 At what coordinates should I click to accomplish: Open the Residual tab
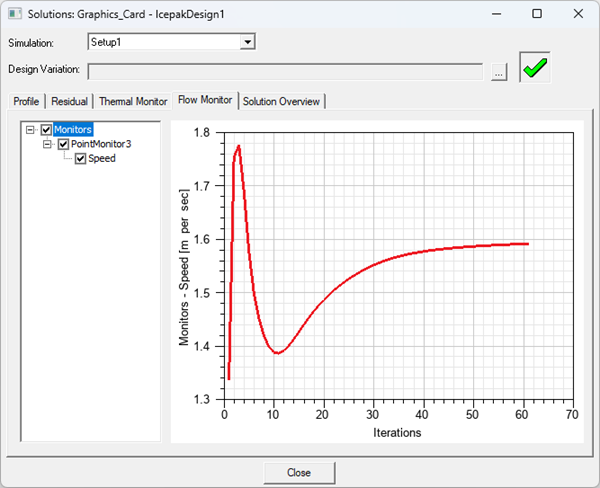(69, 101)
